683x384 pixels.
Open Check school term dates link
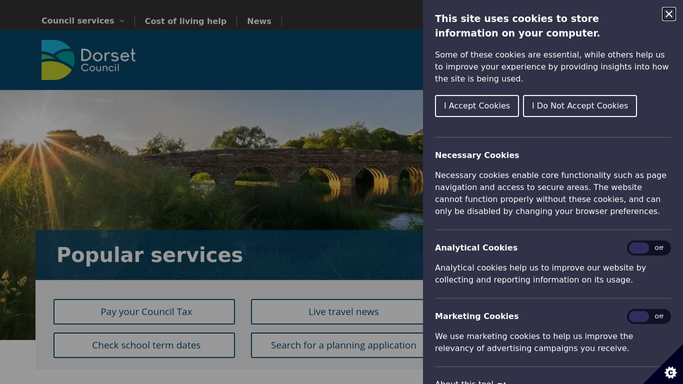pyautogui.click(x=144, y=345)
